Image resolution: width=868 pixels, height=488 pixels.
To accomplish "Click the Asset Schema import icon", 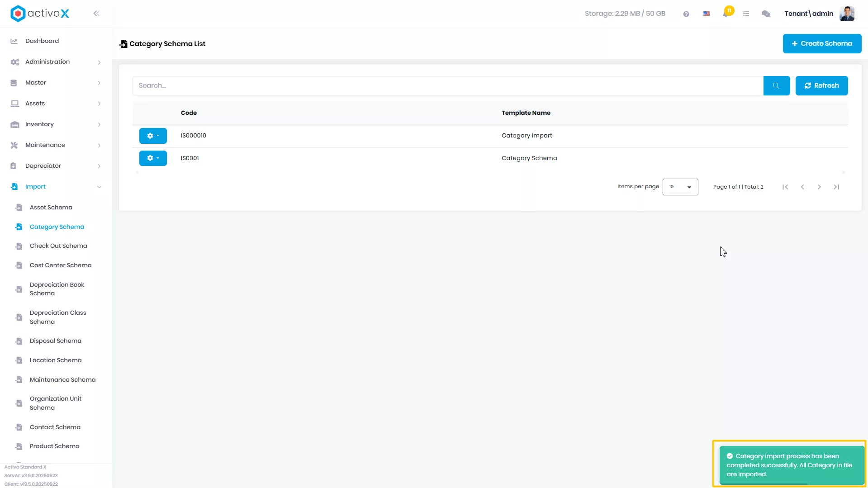I will coord(19,208).
